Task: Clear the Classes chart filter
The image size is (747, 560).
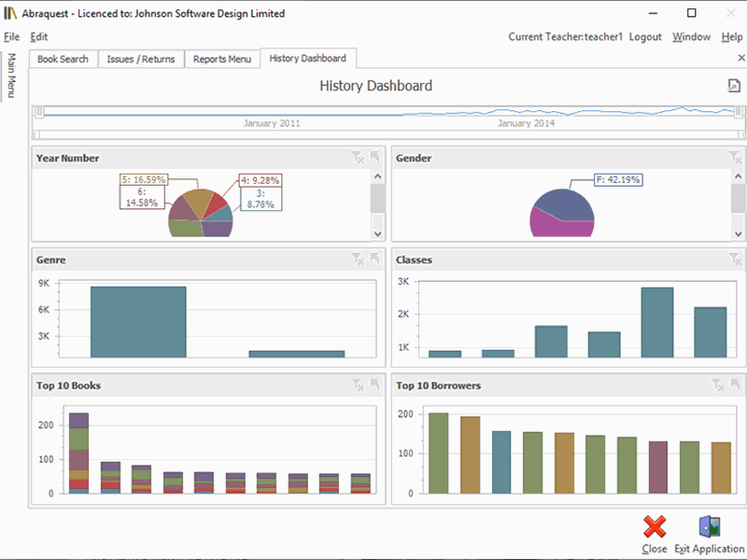Action: [718, 259]
